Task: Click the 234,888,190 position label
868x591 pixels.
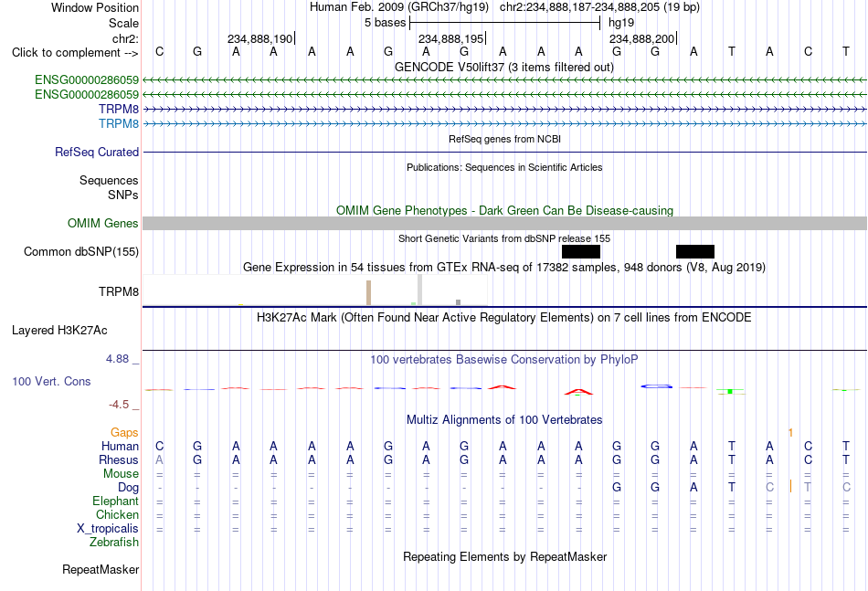Action: [x=259, y=38]
